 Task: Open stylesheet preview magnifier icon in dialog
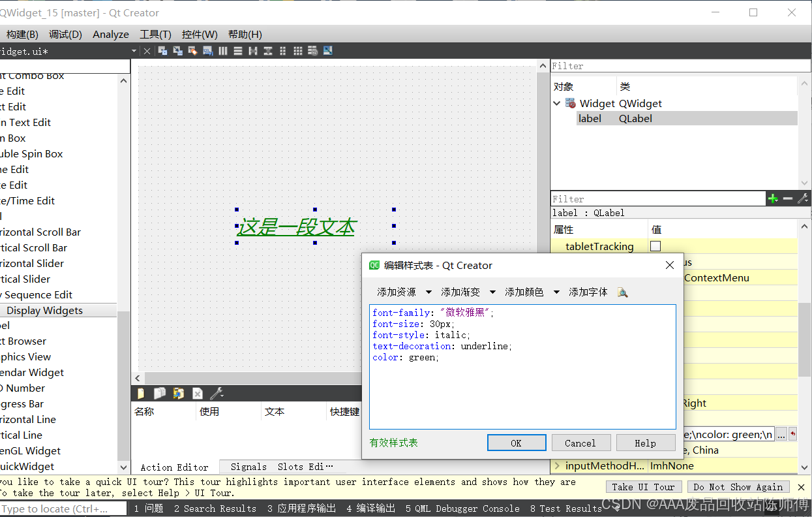[623, 292]
